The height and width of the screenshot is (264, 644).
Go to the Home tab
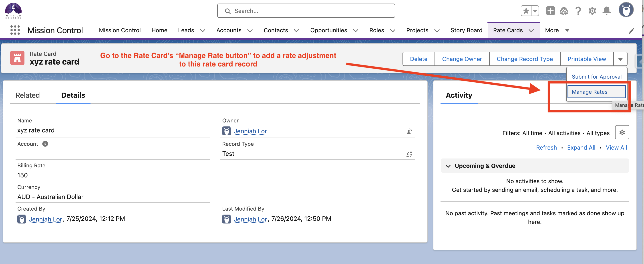159,30
